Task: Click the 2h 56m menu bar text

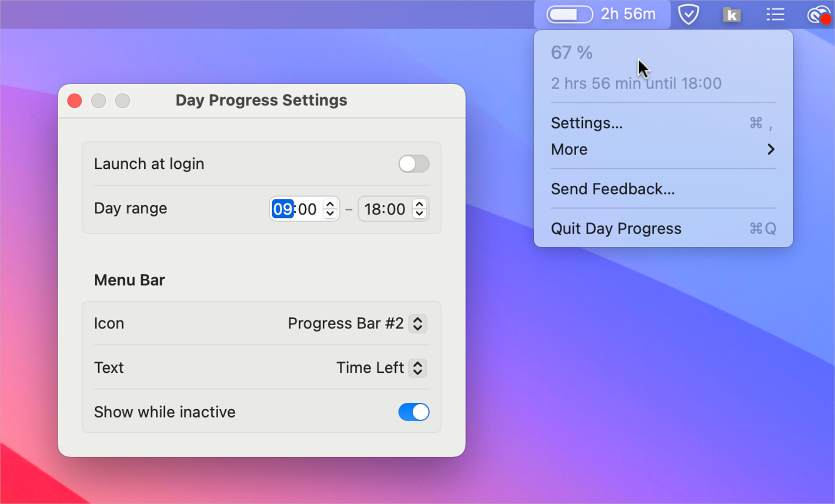Action: (628, 14)
